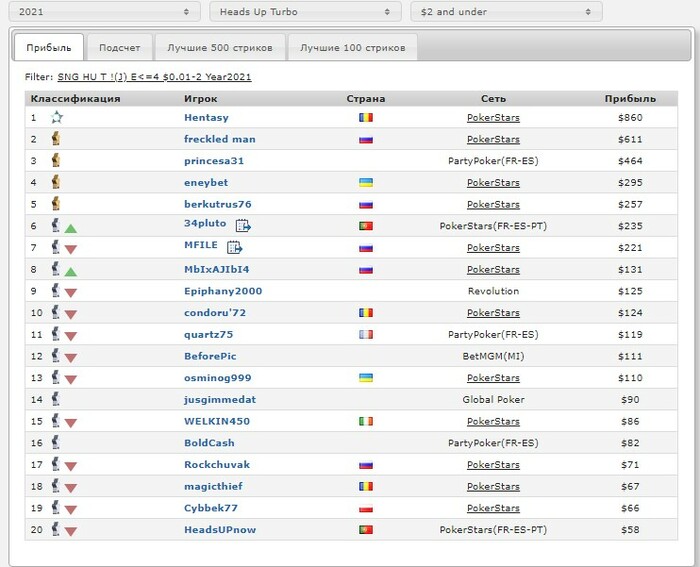Image resolution: width=700 pixels, height=567 pixels.
Task: Open player profile WELKIN450
Action: pos(217,421)
